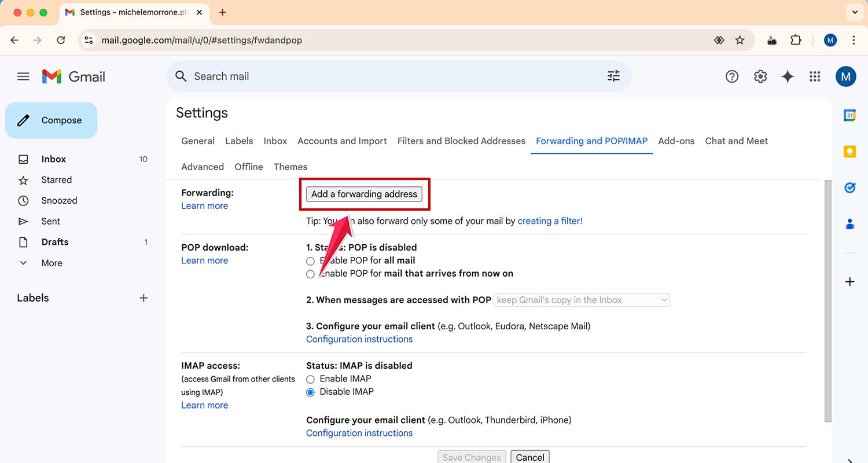Enable POP for all mail
Screen dimensions: 868x463
click(x=310, y=261)
